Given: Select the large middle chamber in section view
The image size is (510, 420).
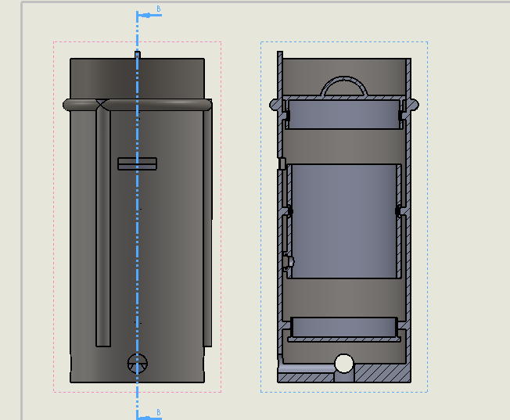Looking at the screenshot, I should click(344, 221).
